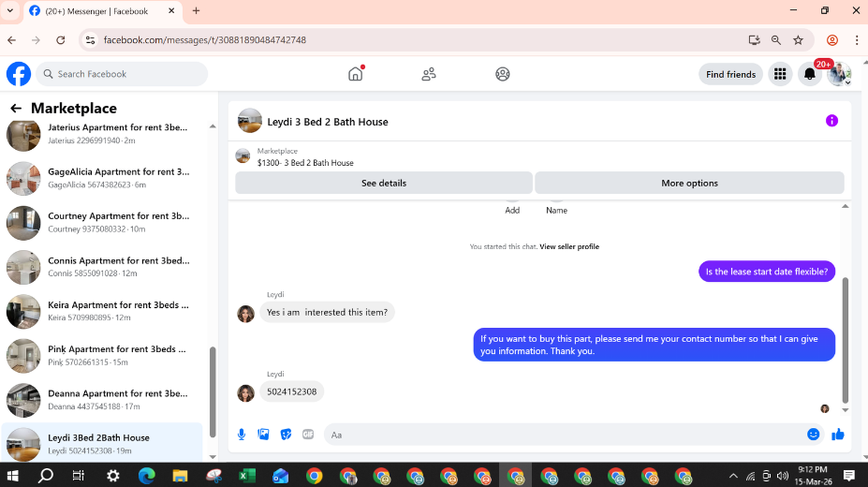Image resolution: width=868 pixels, height=487 pixels.
Task: Open the Groups icon in top navigation
Action: [503, 74]
